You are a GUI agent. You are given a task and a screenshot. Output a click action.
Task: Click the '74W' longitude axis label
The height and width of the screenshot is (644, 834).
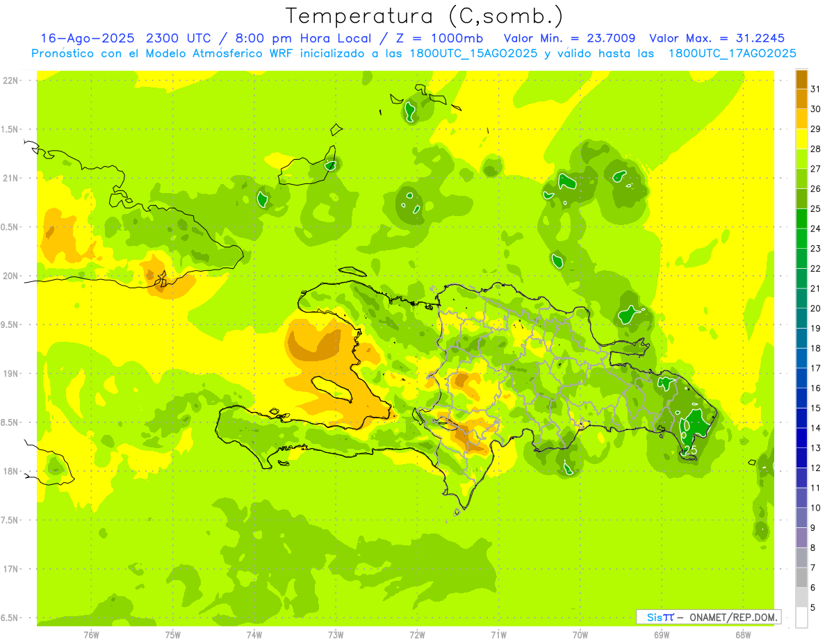coord(254,635)
